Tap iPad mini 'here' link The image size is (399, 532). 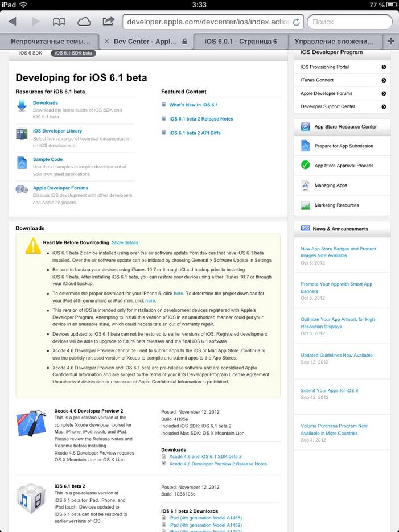[x=150, y=300]
